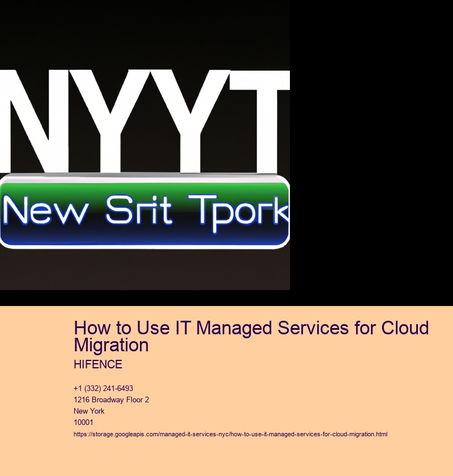Viewport: 453px width, 476px height.
Task: Open the storage.googleapis.com page URL link
Action: 230,433
